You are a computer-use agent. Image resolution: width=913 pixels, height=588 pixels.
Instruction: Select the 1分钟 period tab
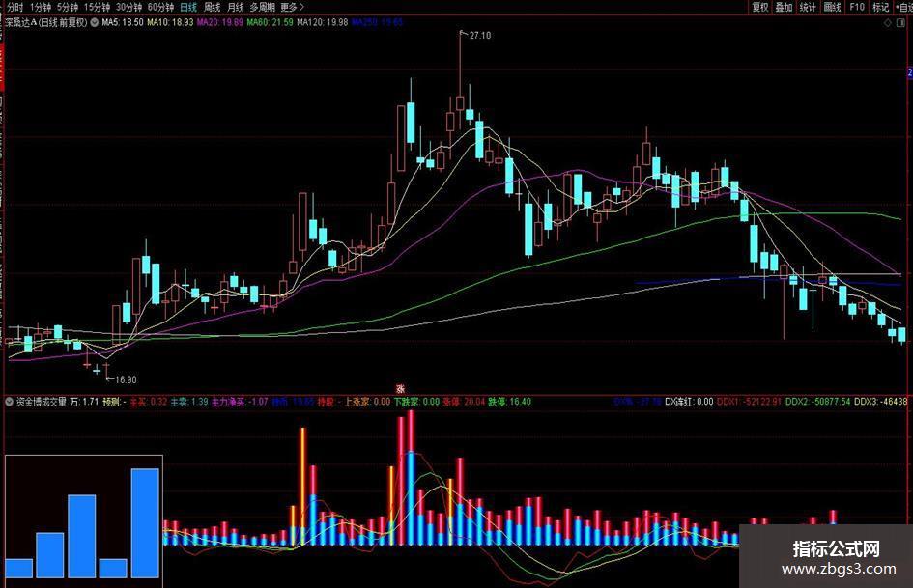pos(41,7)
